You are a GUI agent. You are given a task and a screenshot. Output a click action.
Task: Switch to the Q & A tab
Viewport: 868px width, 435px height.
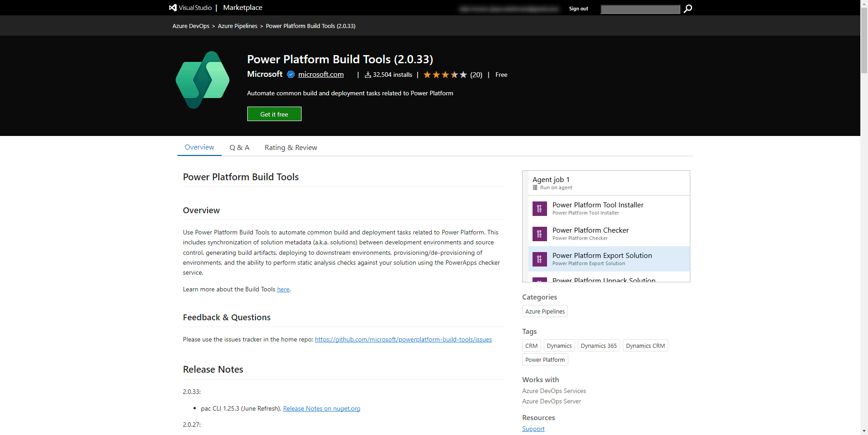(239, 148)
